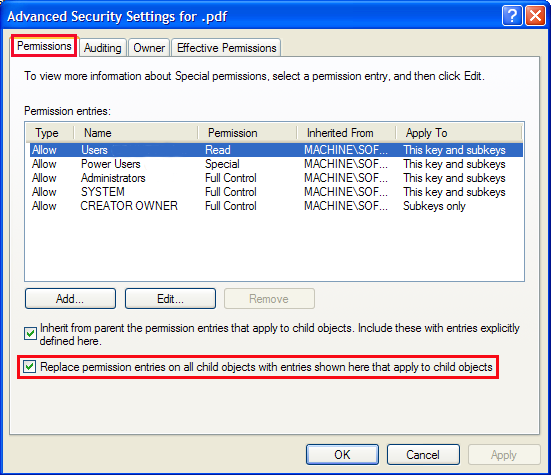This screenshot has width=551, height=475.
Task: Select the Users permission entry
Action: (276, 150)
